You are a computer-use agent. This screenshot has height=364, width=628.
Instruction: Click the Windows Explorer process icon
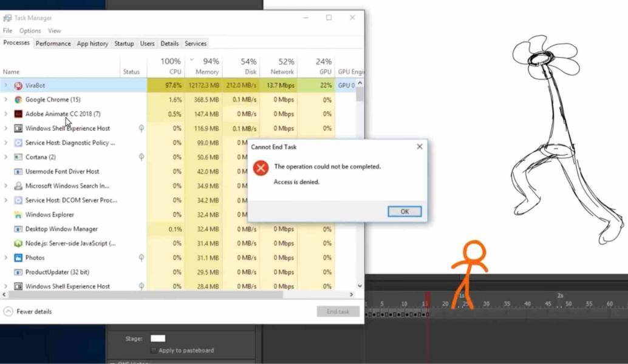coord(18,215)
